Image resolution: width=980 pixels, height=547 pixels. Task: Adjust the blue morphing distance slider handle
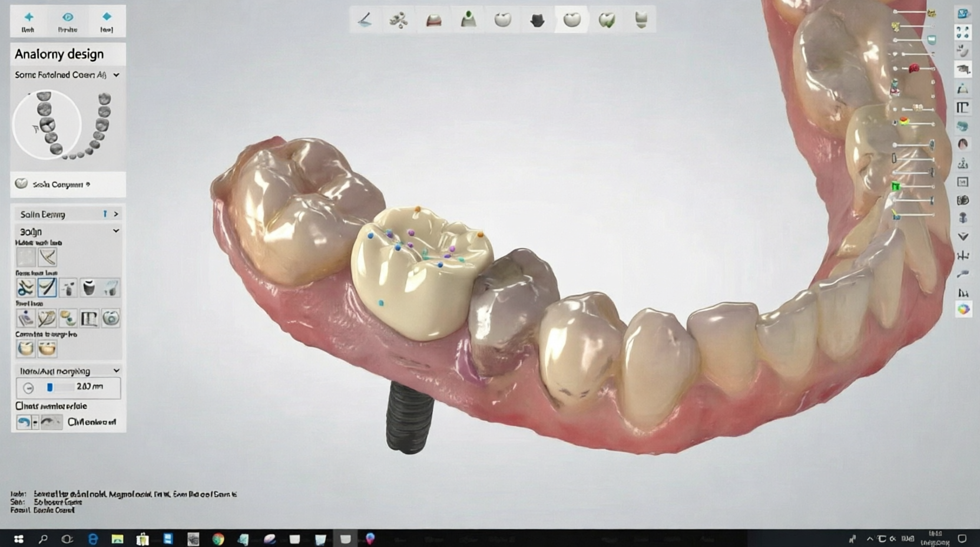50,387
